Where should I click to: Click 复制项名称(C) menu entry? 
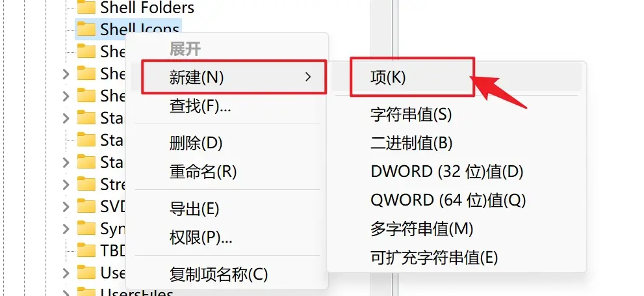tap(218, 274)
